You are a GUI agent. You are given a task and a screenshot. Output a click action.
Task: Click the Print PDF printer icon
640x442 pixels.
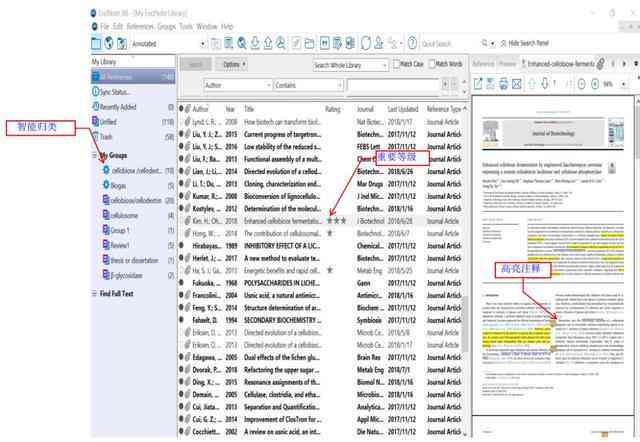pyautogui.click(x=504, y=84)
